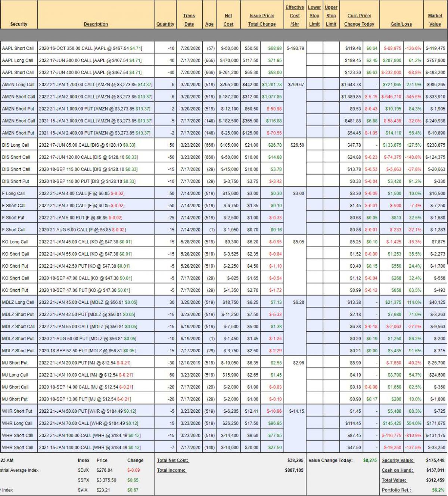Select the AMZN Long Call security cell
Screen dimensions: 448x496
[x=18, y=85]
